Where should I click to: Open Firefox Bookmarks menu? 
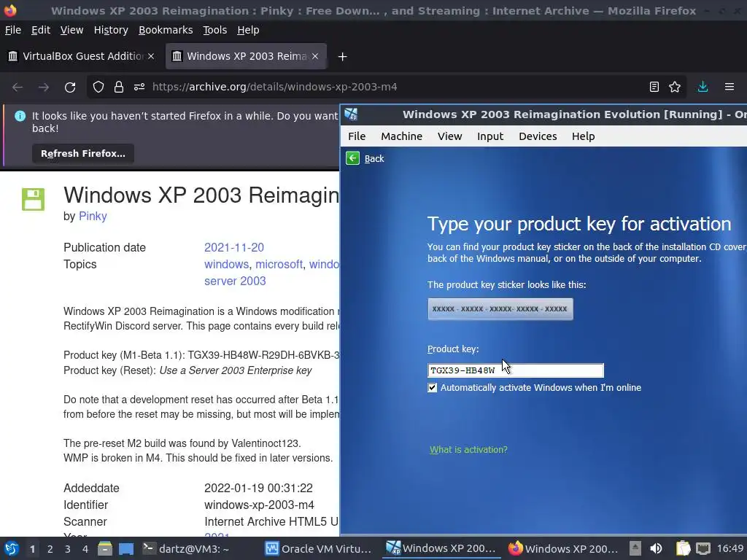click(x=166, y=30)
